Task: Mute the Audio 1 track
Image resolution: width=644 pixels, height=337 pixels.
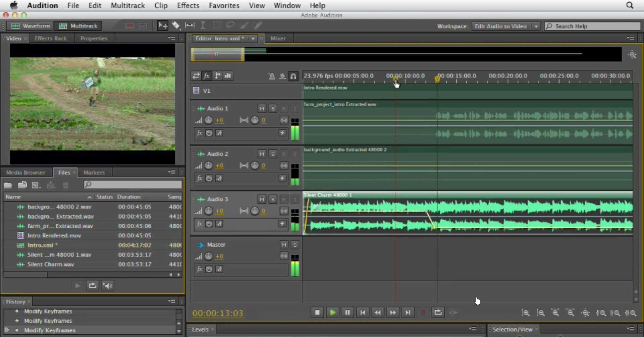Action: coord(262,108)
